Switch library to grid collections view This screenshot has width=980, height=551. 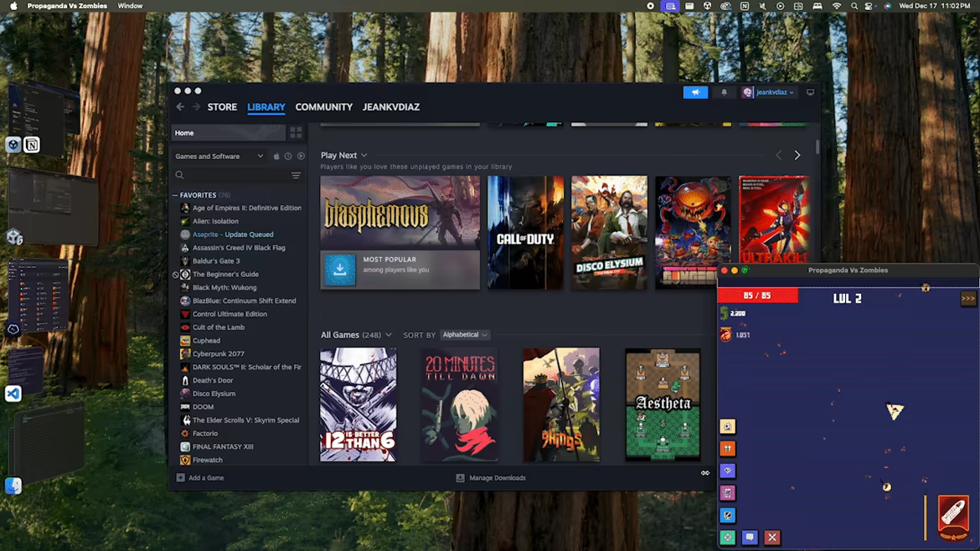(296, 132)
